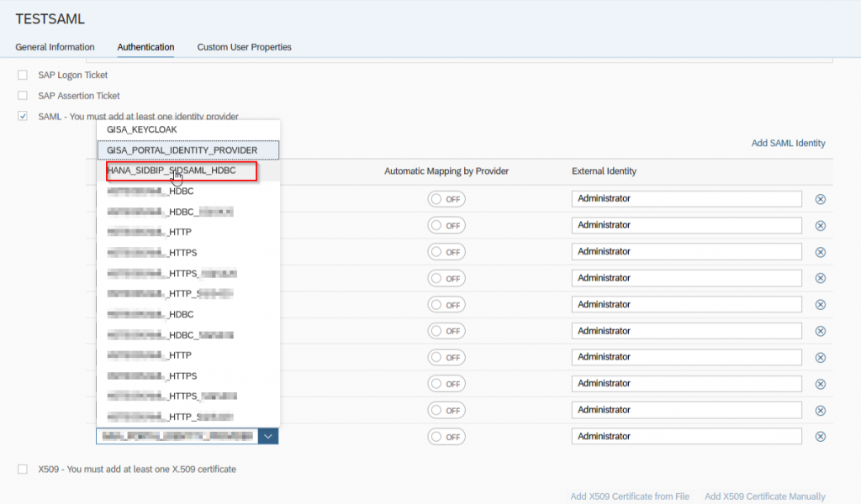
Task: Check the SAP Assertion Ticket option
Action: (23, 96)
